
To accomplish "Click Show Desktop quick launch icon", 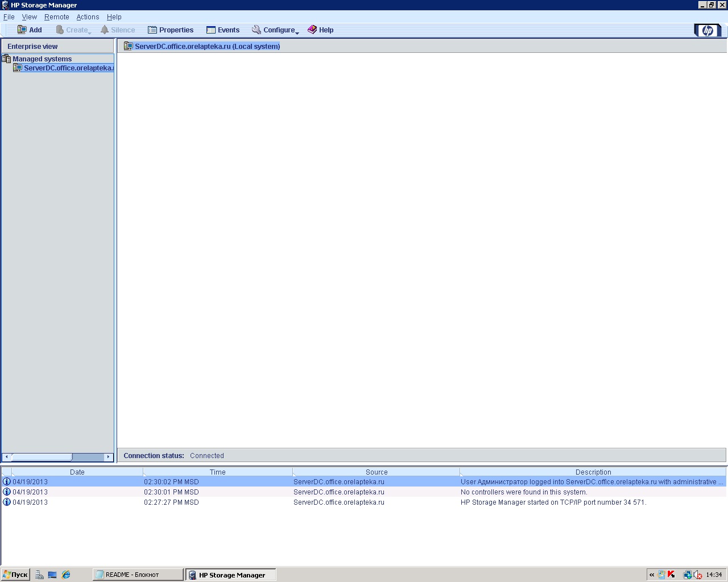I will point(52,575).
